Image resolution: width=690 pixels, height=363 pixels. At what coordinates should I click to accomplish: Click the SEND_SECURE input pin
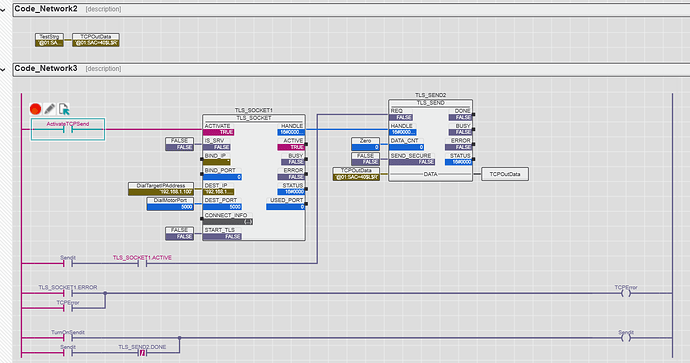click(412, 159)
